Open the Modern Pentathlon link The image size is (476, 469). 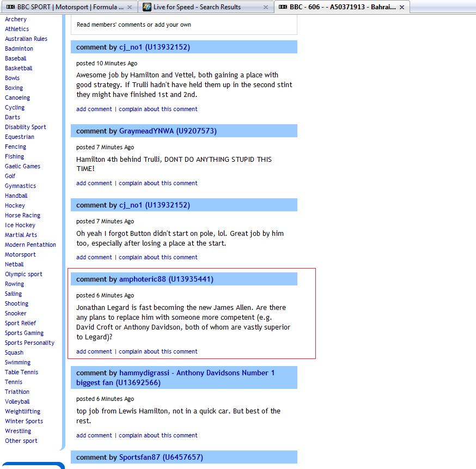(x=30, y=245)
